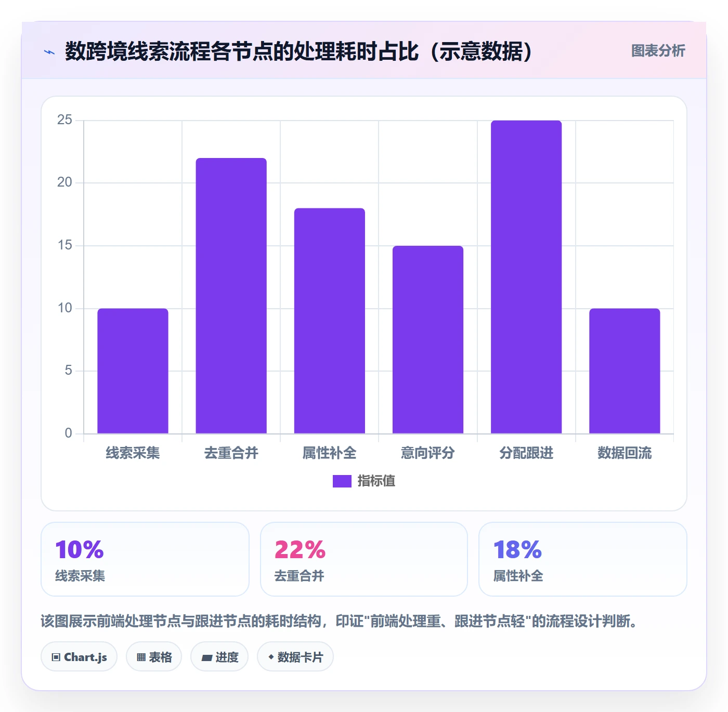Toggle the 指标值 legend color swatch
The height and width of the screenshot is (712, 728).
342,481
